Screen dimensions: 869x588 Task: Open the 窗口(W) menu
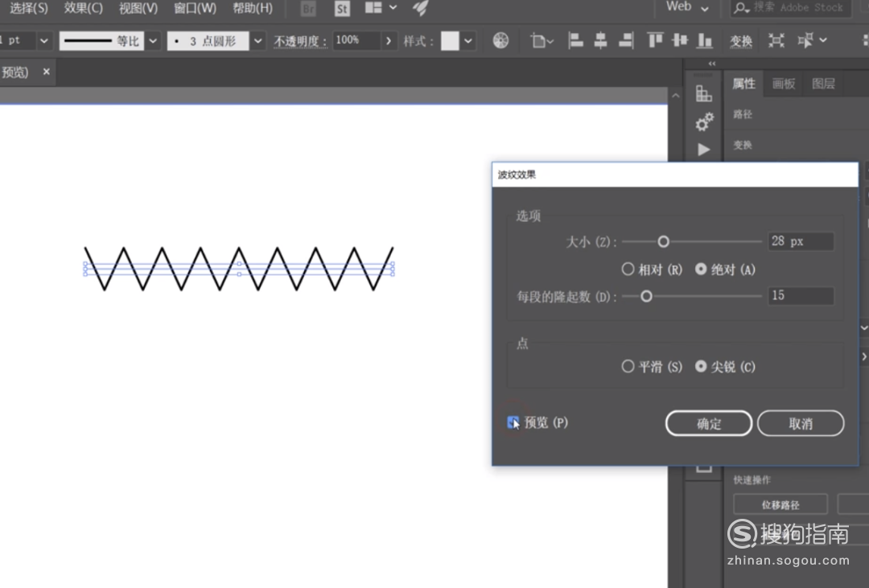(x=195, y=8)
